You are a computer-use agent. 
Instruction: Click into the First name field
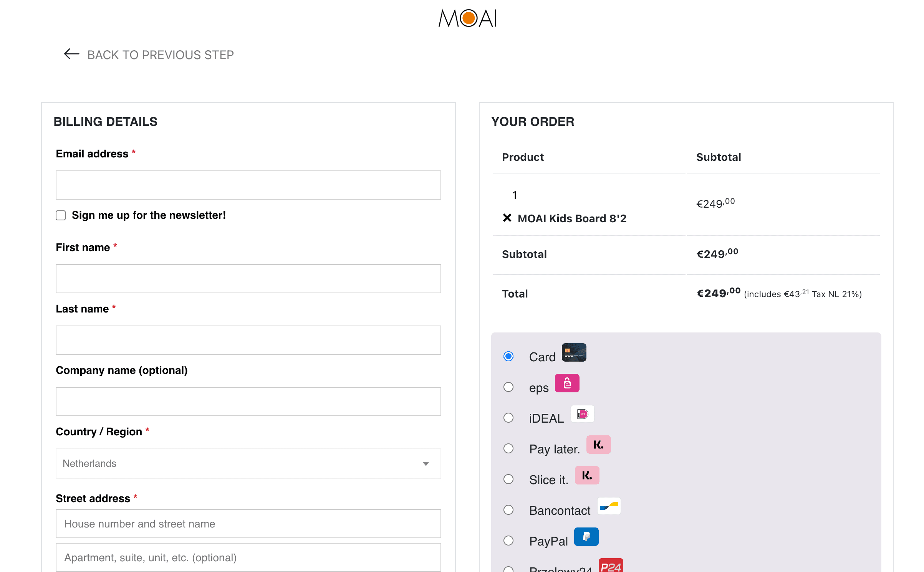(x=248, y=279)
